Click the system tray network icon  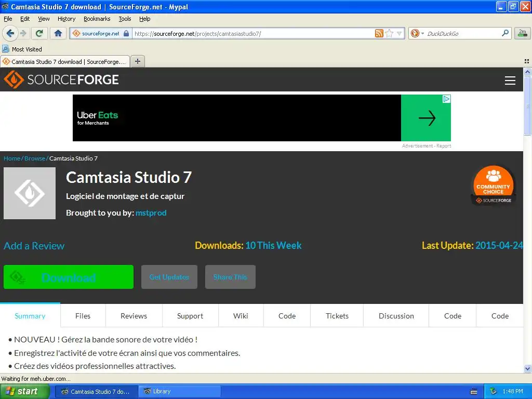point(494,391)
